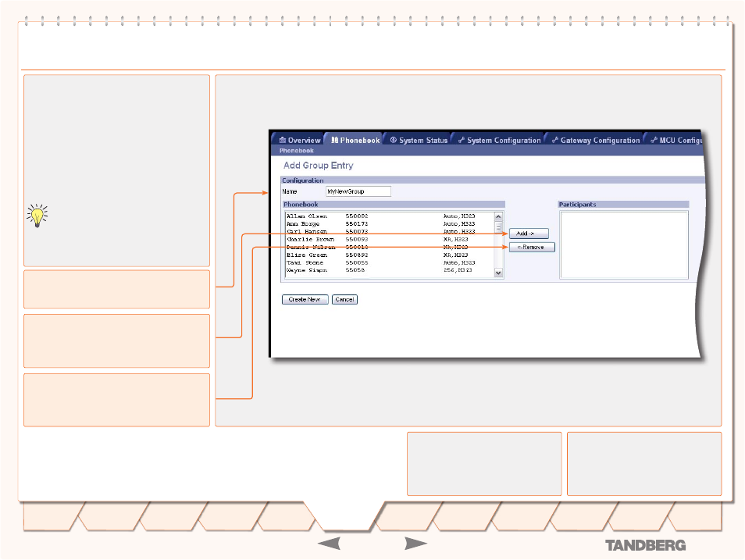
Task: Open the System Status tab
Action: pos(418,140)
